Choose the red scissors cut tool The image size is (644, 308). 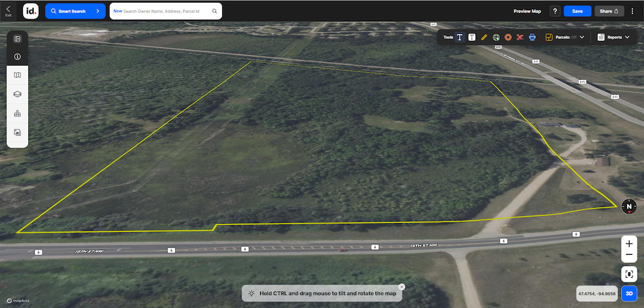pyautogui.click(x=520, y=37)
